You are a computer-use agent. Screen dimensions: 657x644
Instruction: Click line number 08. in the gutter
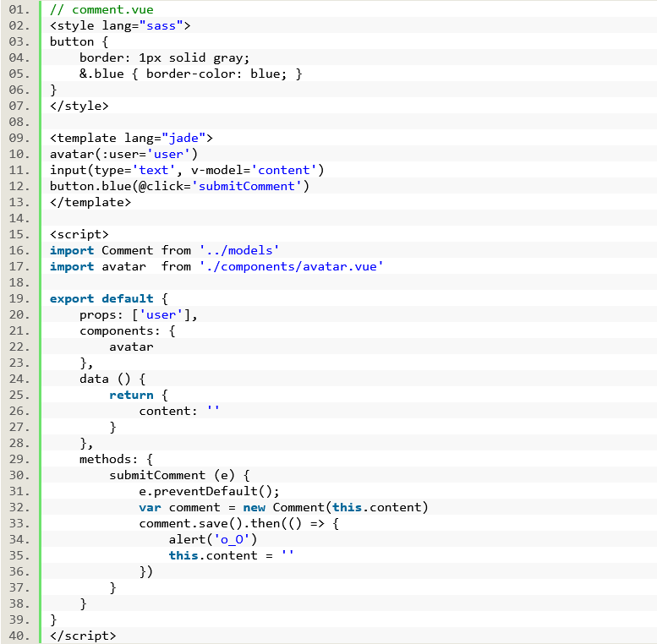point(19,122)
